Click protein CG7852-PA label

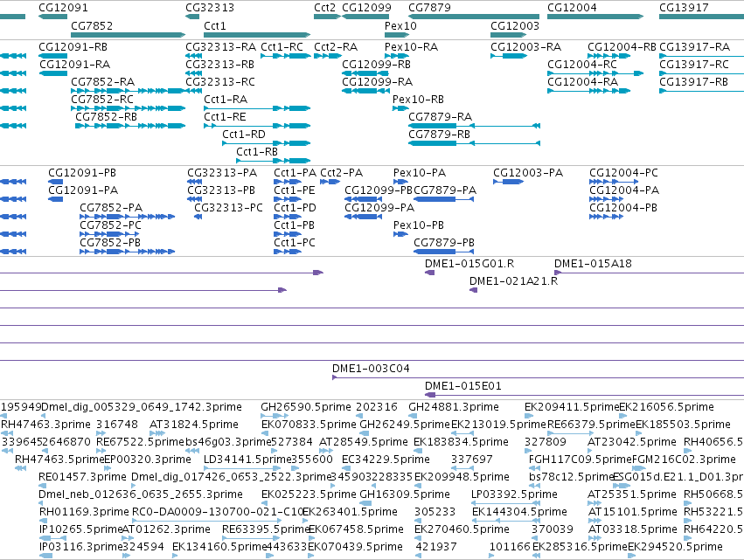coord(111,208)
